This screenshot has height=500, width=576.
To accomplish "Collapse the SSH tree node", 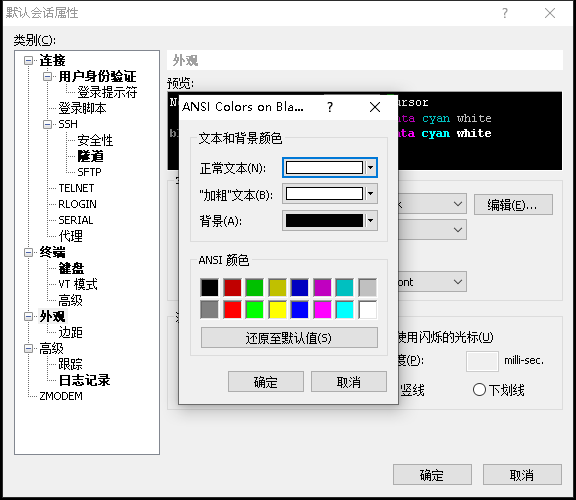I will pos(47,125).
